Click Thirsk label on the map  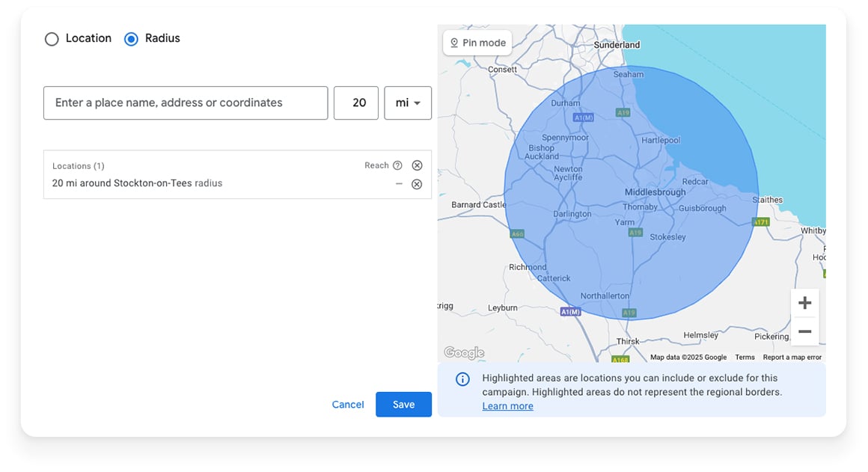[x=628, y=341]
